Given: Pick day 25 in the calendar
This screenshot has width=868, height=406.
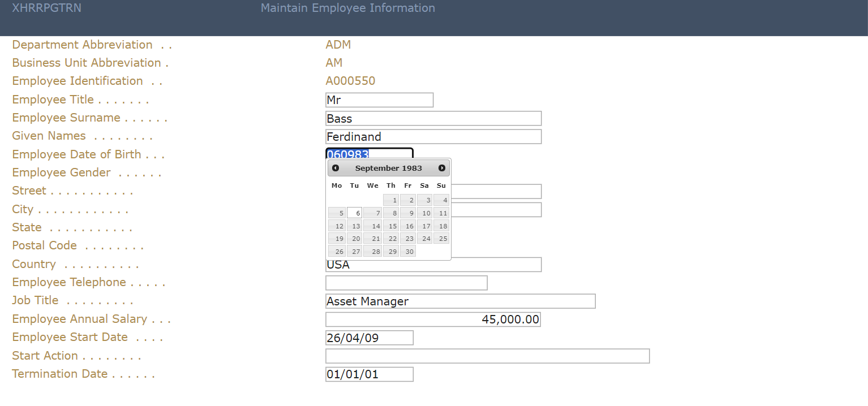Looking at the screenshot, I should click(441, 239).
